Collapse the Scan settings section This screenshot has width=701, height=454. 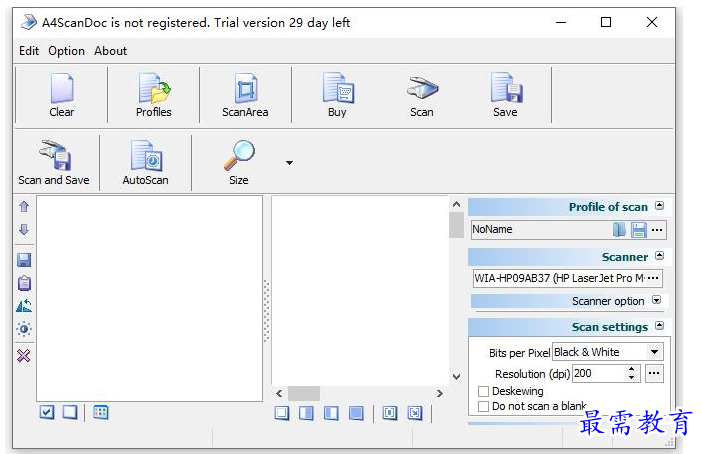click(659, 325)
